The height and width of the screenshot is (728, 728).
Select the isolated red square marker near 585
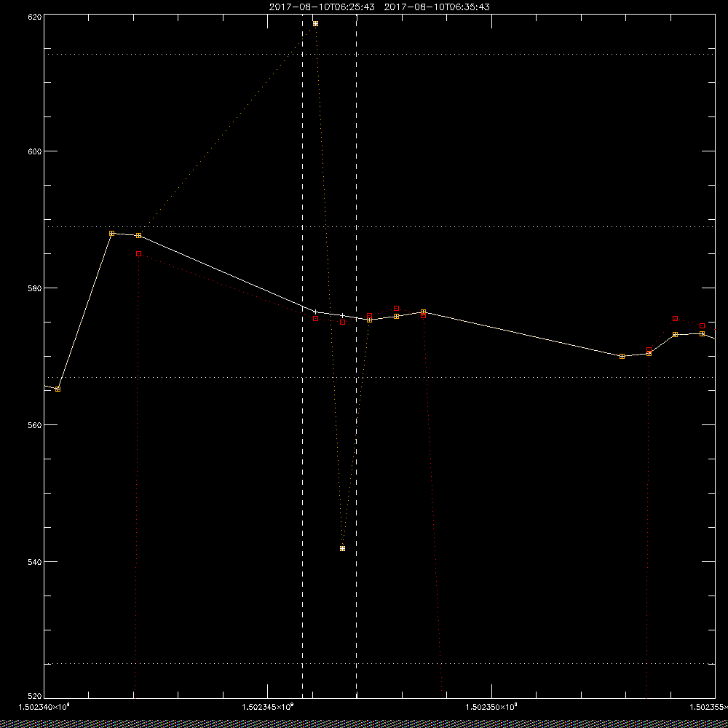pos(138,254)
